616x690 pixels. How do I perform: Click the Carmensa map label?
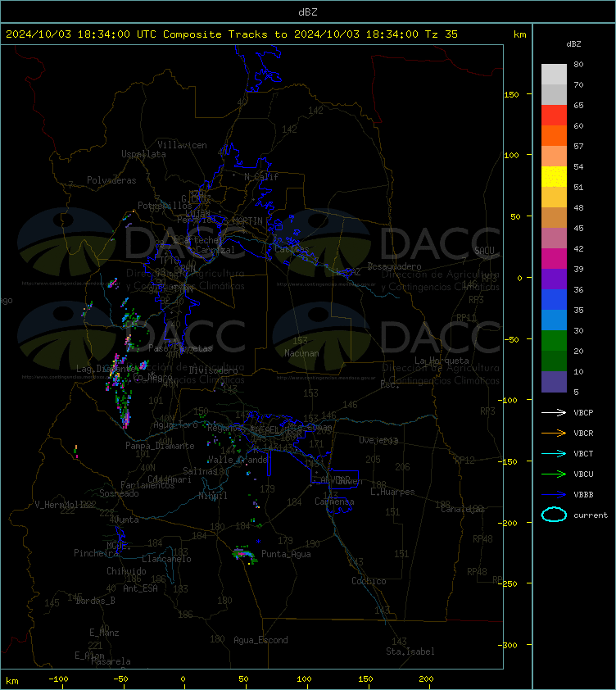(x=334, y=502)
